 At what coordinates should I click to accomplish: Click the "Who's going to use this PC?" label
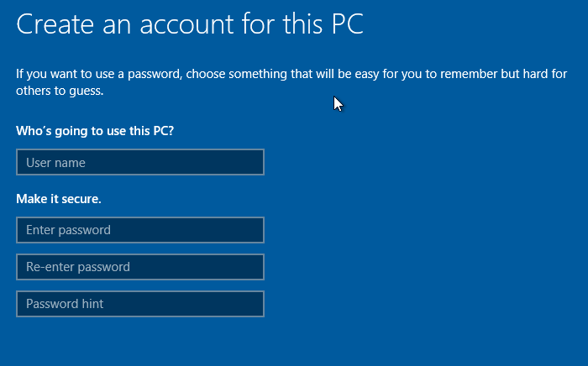pos(95,131)
